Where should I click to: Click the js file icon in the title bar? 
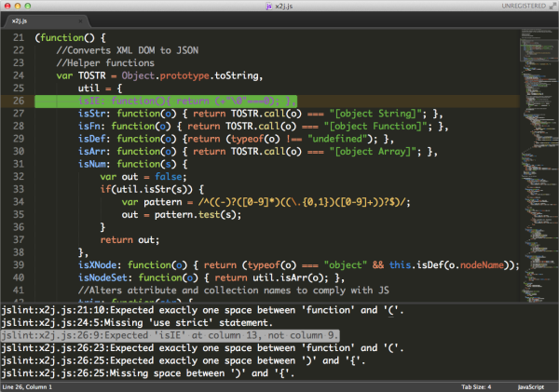click(269, 7)
